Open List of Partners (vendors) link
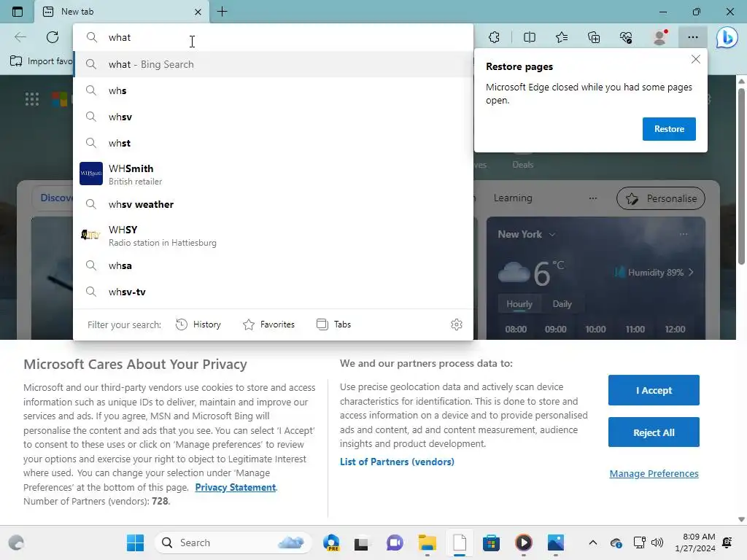Screen dimensions: 747x560 pyautogui.click(x=397, y=462)
